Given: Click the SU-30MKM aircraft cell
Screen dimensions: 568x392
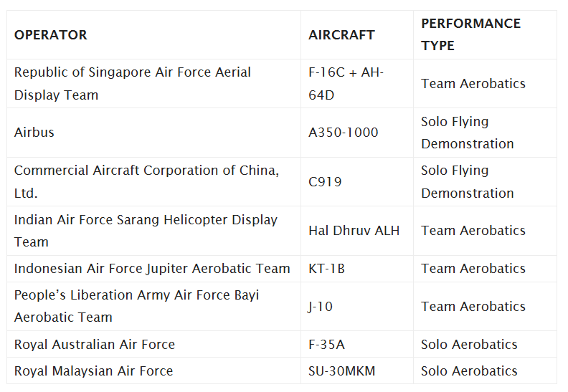Looking at the screenshot, I should [x=341, y=371].
